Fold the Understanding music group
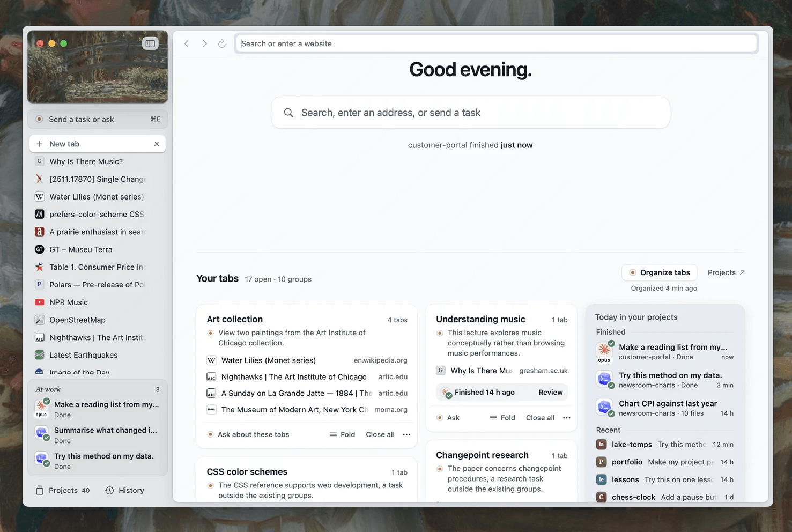This screenshot has width=792, height=532. click(x=502, y=418)
